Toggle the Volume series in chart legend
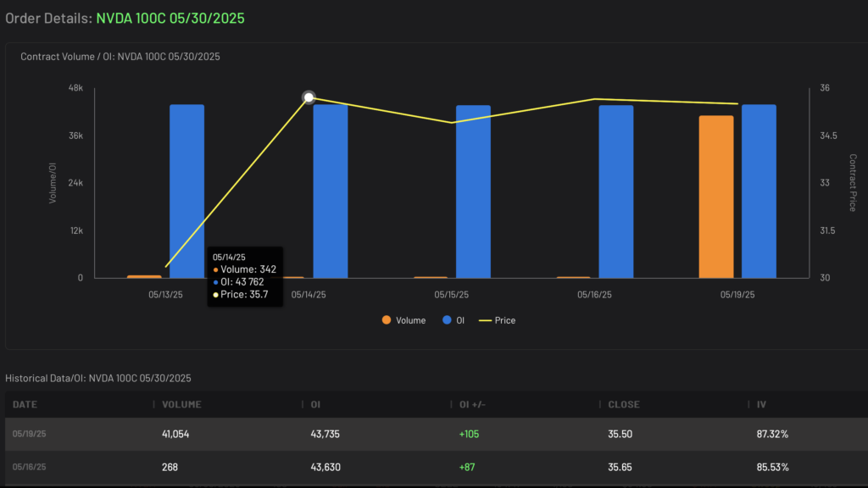Viewport: 868px width, 488px height. (x=403, y=320)
